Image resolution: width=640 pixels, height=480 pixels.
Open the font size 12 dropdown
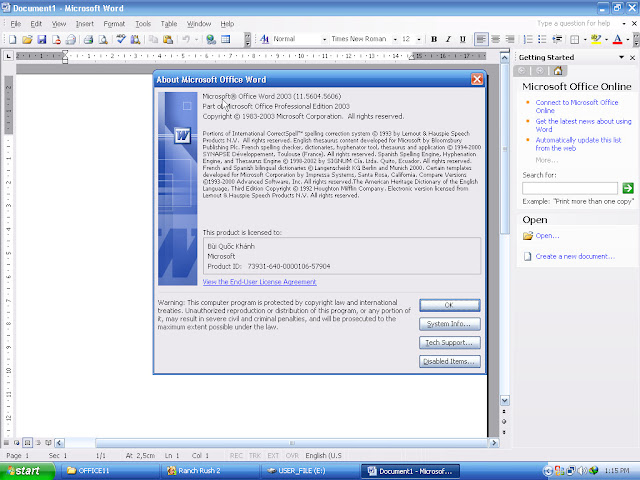click(419, 39)
